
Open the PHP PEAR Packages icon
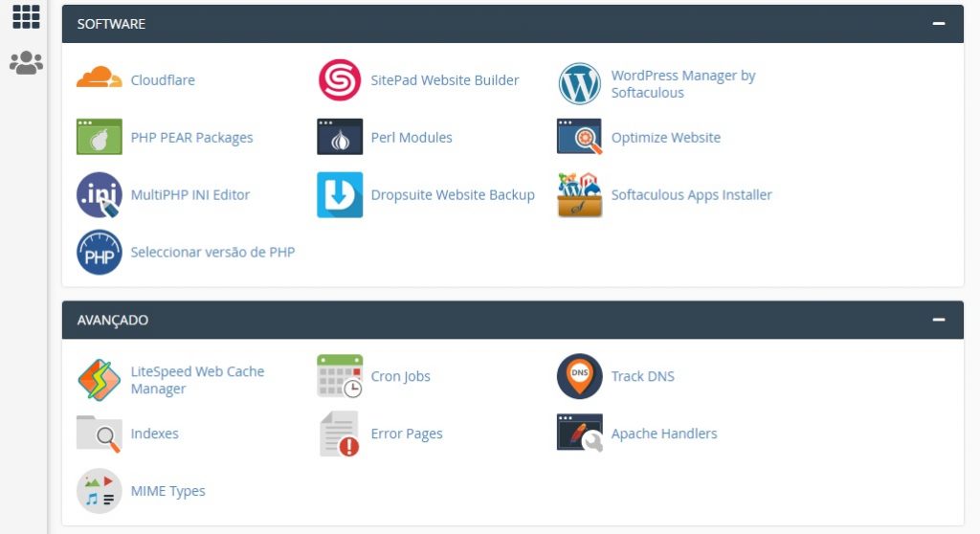(100, 137)
